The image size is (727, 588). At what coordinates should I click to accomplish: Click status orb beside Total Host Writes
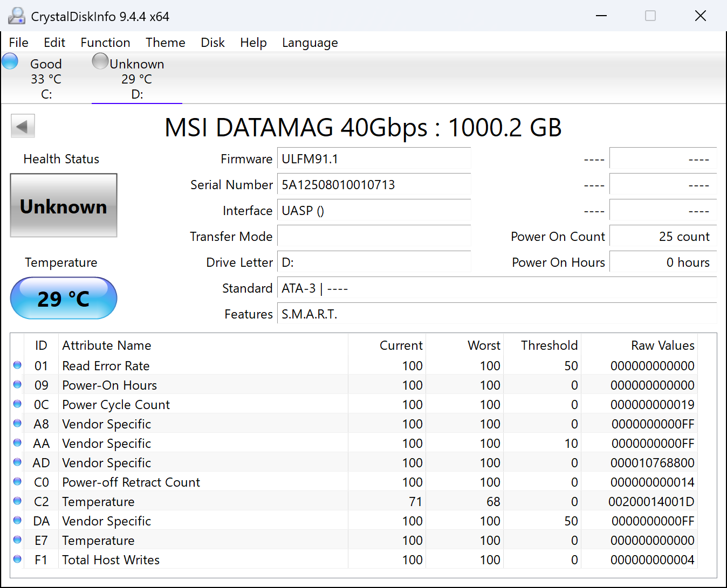[x=17, y=559]
